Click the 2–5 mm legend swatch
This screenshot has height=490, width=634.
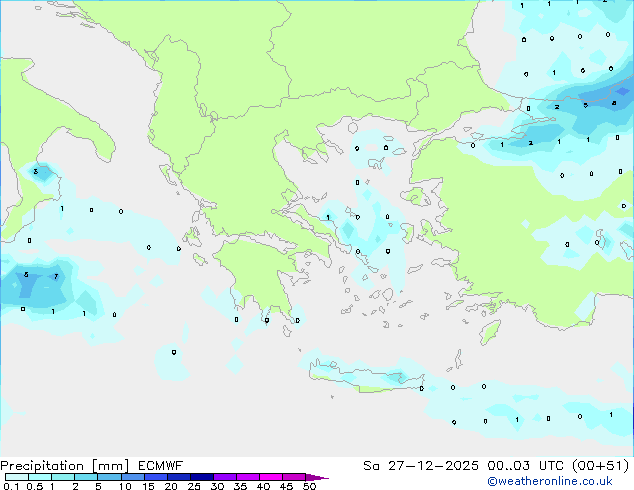pos(86,477)
